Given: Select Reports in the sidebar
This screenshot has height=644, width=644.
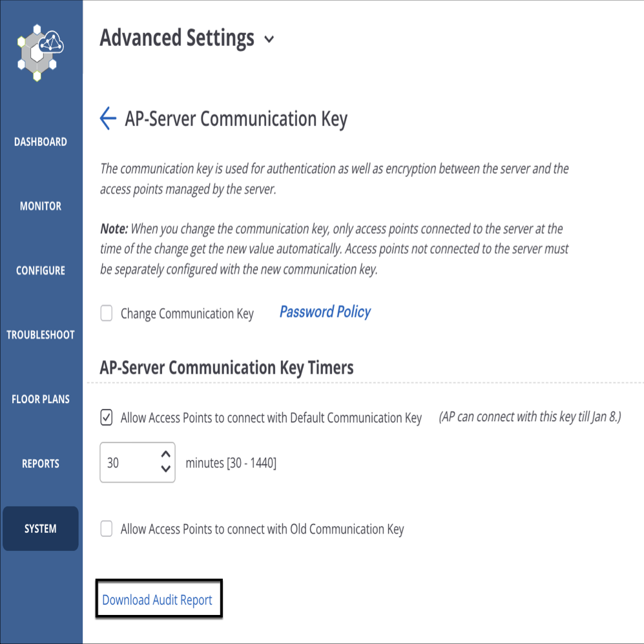Looking at the screenshot, I should point(41,464).
